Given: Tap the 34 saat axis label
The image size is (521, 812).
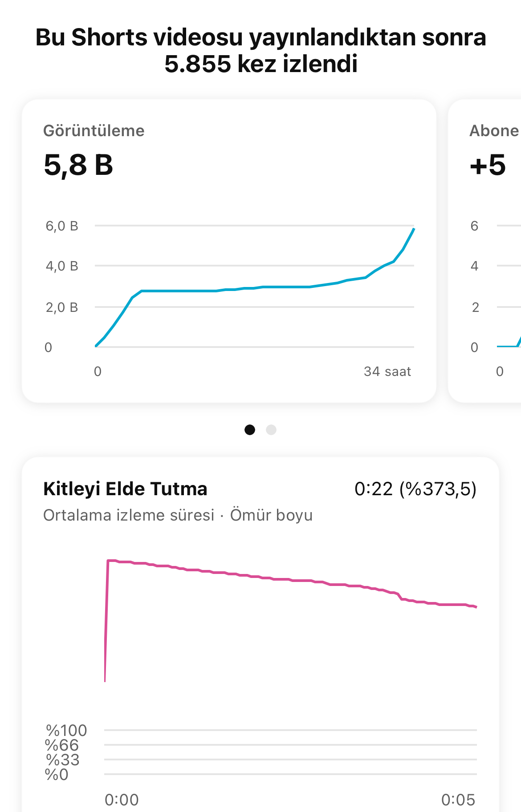Looking at the screenshot, I should point(387,372).
